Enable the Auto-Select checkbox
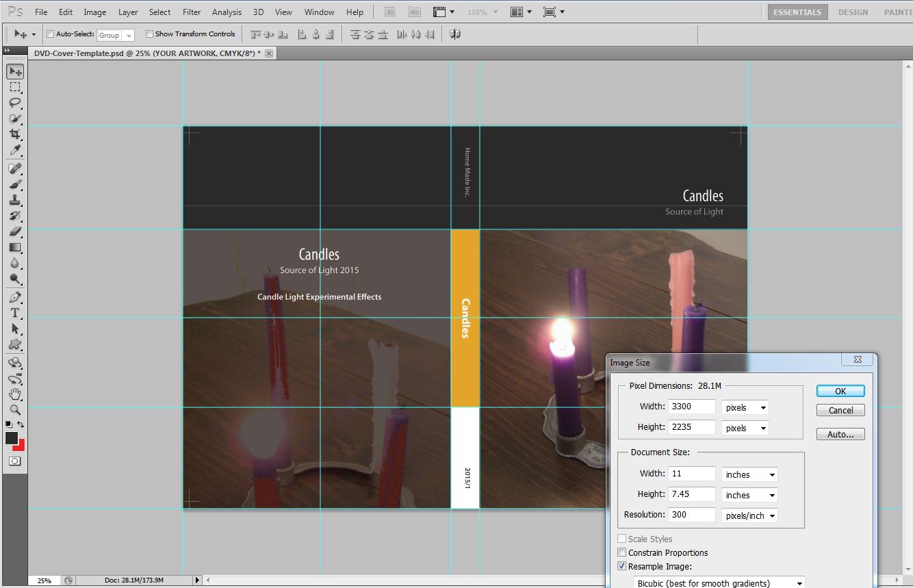The width and height of the screenshot is (913, 588). (x=50, y=34)
